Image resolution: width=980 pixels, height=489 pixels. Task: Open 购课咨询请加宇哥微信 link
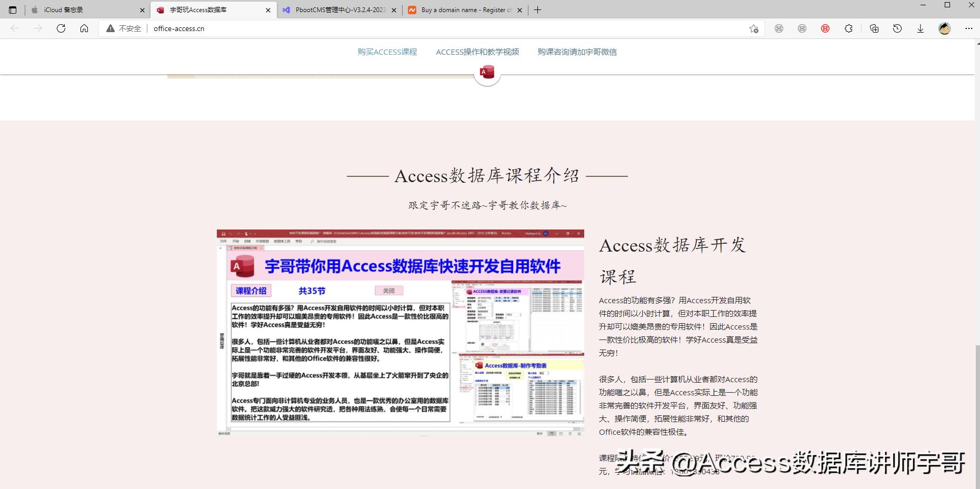[x=577, y=52]
